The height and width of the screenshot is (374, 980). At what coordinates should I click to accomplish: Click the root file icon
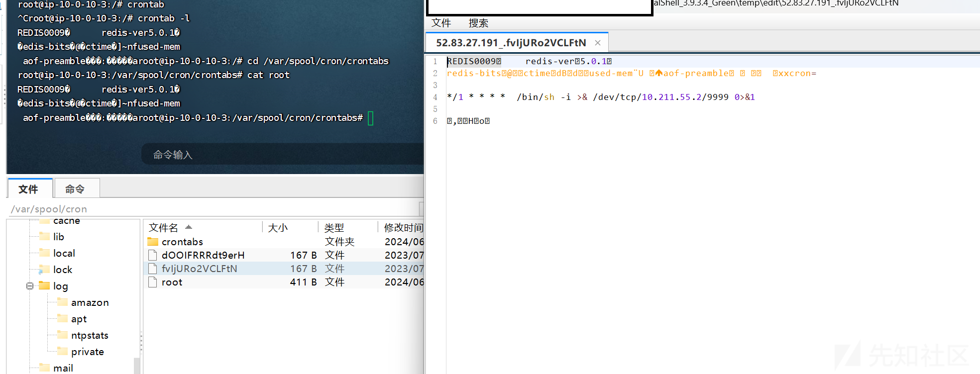153,282
